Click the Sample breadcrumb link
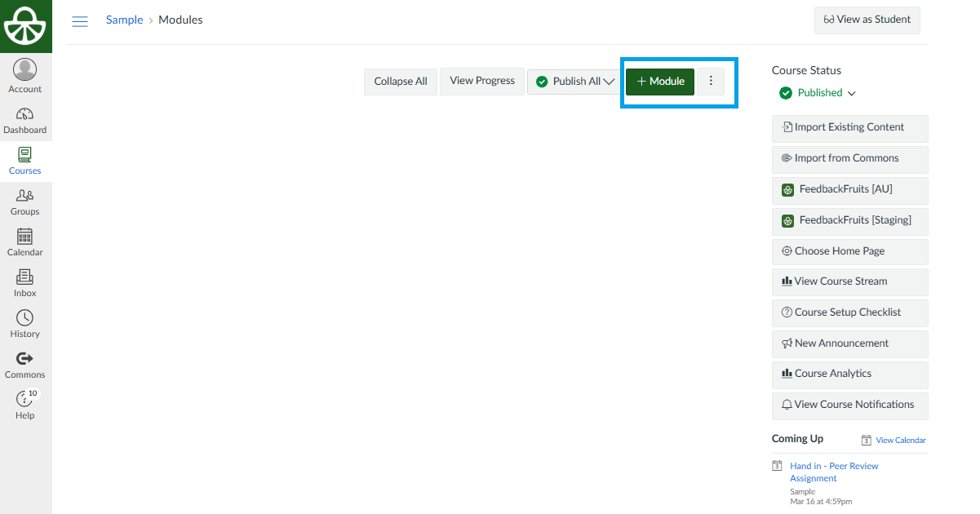The width and height of the screenshot is (980, 514). [124, 20]
